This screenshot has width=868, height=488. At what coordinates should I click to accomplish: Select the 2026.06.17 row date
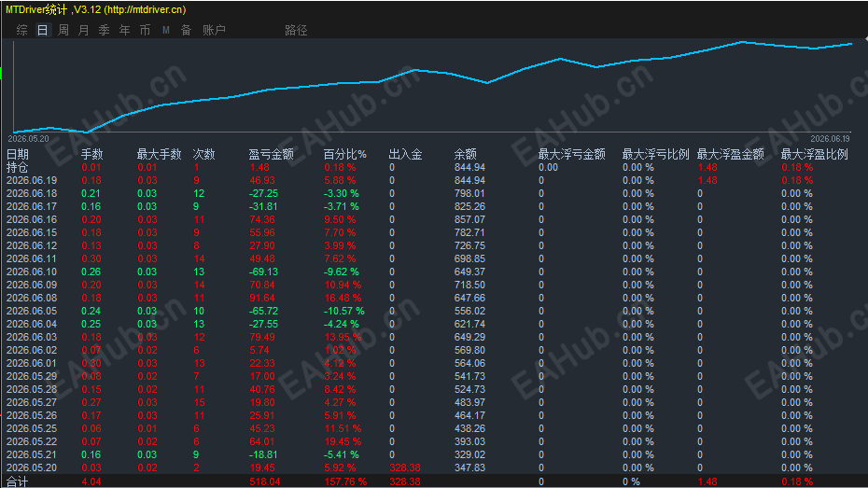(x=32, y=206)
